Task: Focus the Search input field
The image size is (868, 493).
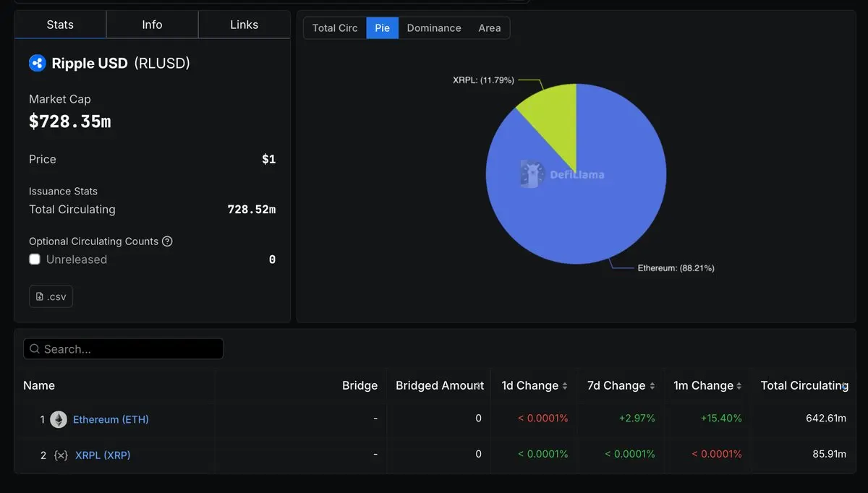Action: [123, 349]
